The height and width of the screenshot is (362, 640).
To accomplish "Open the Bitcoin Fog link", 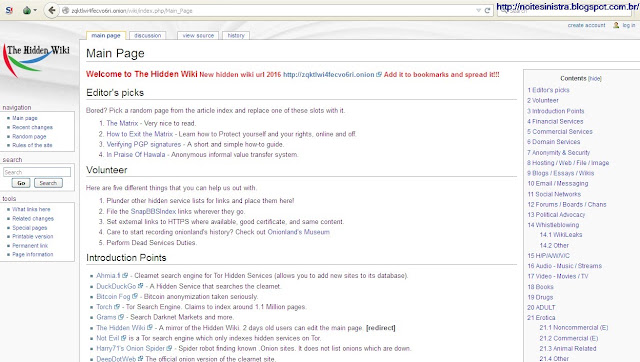I will 113,297.
